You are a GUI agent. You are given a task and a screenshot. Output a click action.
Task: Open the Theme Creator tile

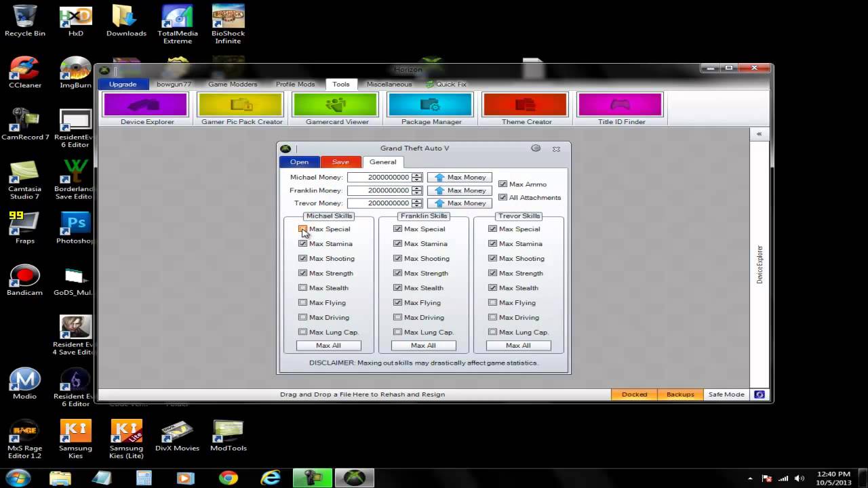point(526,108)
